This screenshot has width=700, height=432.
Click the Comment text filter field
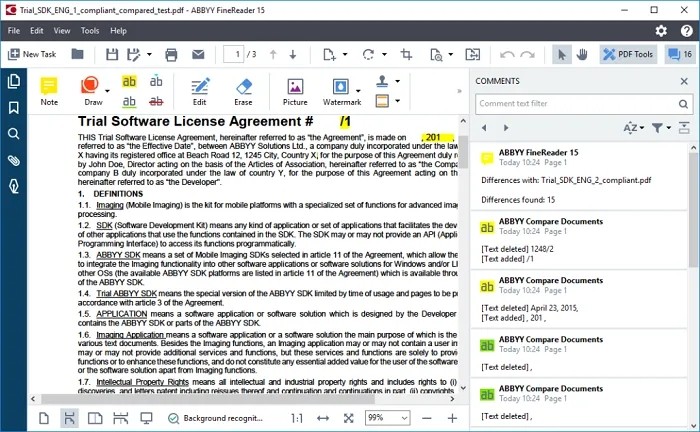584,104
